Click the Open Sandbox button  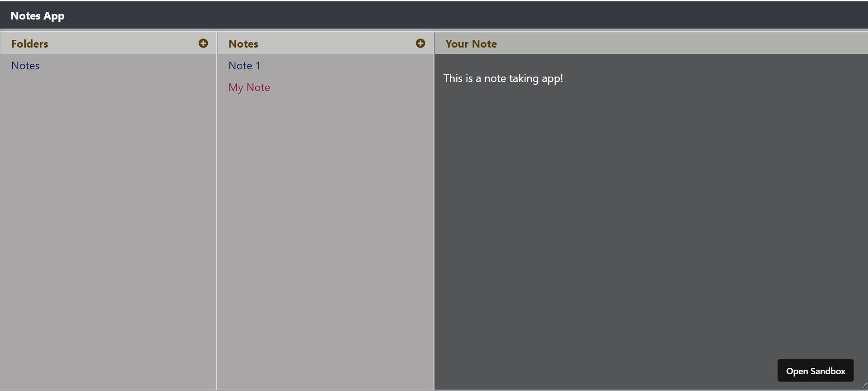pyautogui.click(x=816, y=371)
